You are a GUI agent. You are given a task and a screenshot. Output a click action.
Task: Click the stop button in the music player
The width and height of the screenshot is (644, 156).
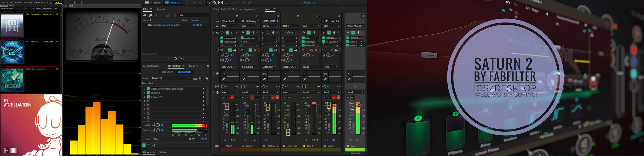[36, 2]
